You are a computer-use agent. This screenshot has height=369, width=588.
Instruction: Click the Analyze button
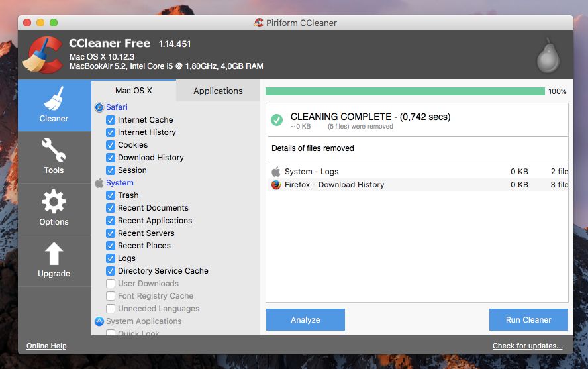[x=305, y=320]
